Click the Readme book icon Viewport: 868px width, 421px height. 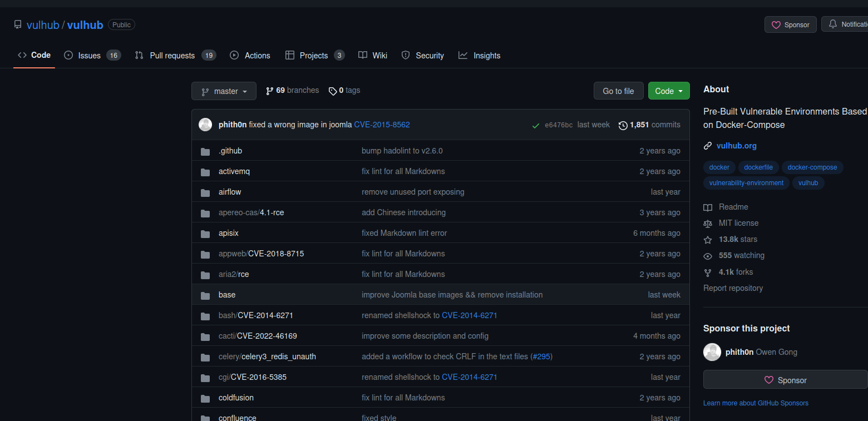point(708,207)
